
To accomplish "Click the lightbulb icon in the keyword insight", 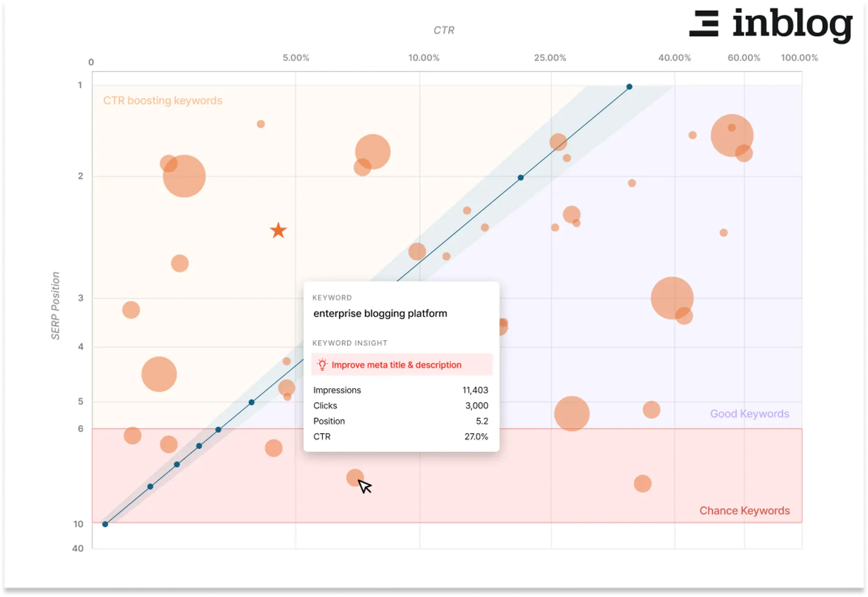I will coord(322,365).
